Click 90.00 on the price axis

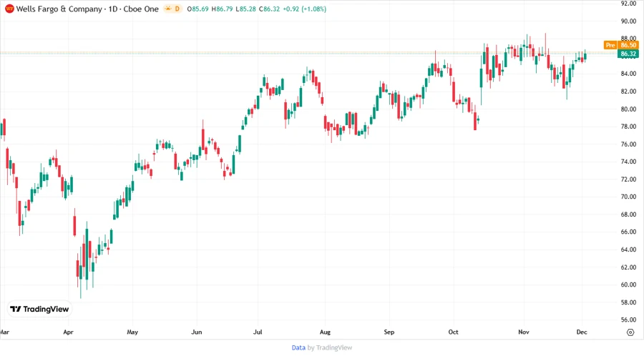point(628,21)
